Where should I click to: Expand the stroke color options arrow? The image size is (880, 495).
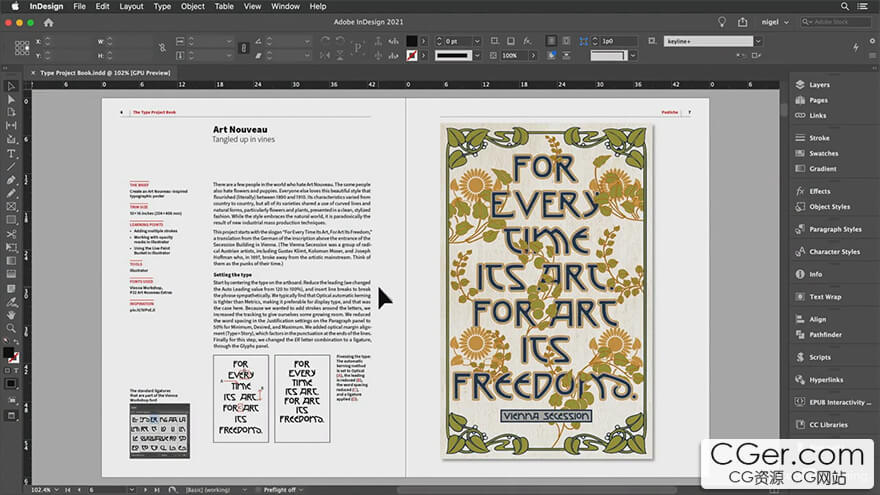pyautogui.click(x=424, y=56)
